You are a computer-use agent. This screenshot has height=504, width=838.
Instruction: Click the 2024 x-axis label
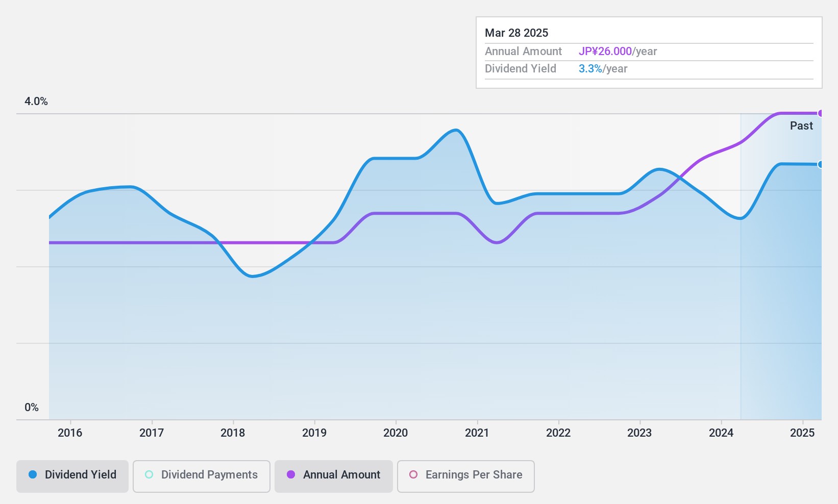(x=721, y=433)
